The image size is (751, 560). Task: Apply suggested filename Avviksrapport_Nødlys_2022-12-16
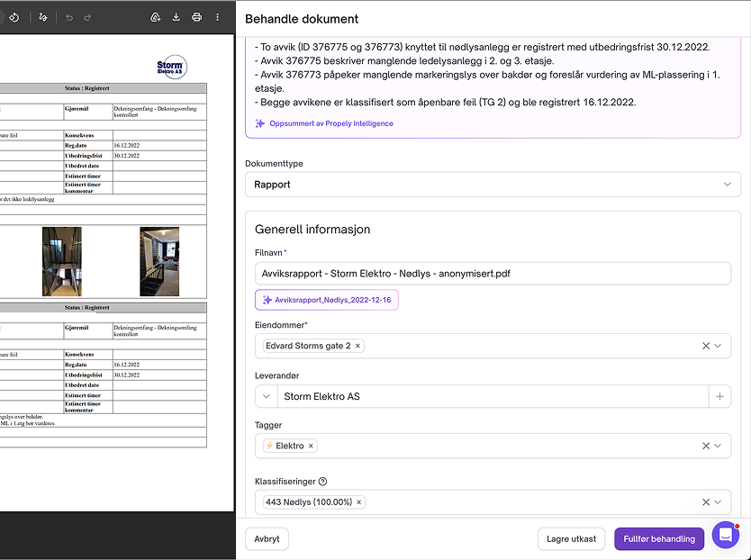[x=327, y=300]
